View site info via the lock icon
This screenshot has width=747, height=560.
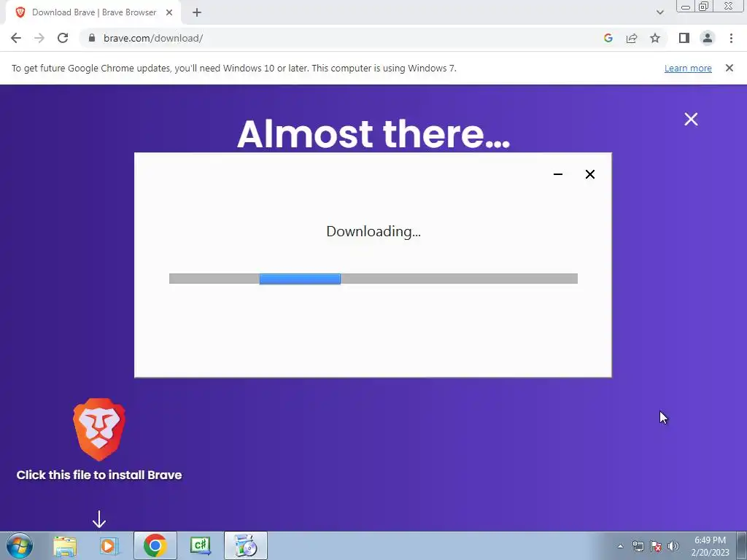(92, 38)
